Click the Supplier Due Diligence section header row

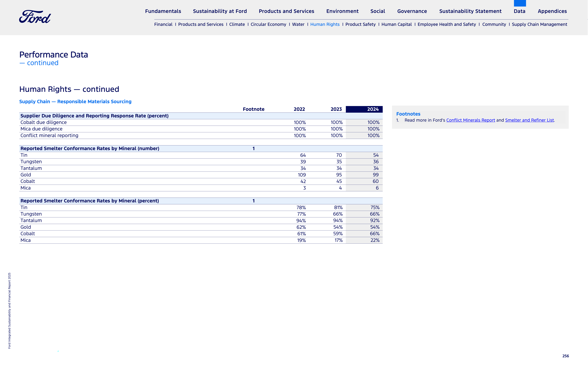tap(201, 116)
